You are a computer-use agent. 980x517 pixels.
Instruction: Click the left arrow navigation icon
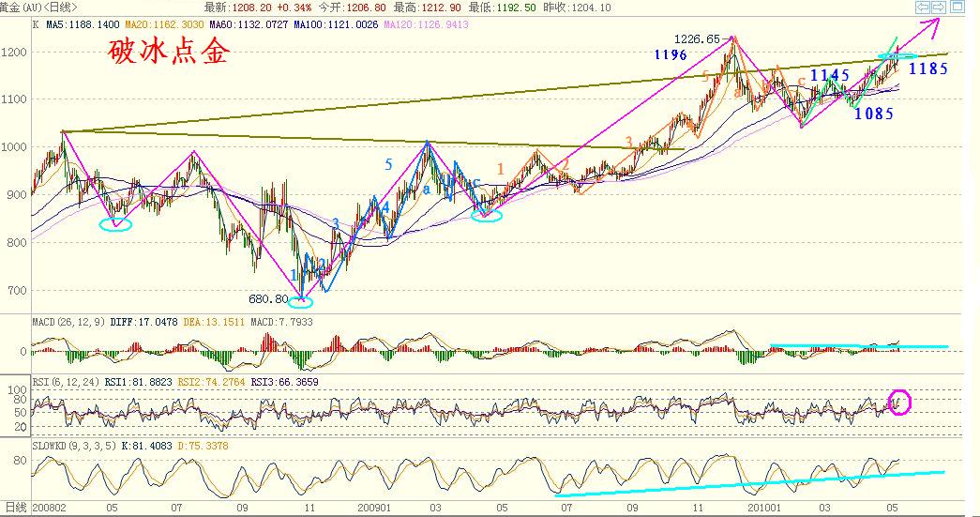click(x=923, y=7)
